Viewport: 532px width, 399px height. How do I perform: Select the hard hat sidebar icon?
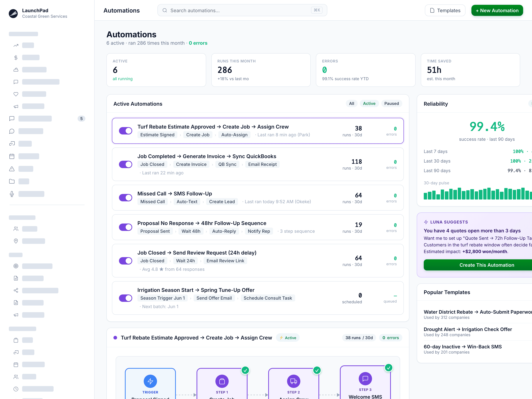16,70
